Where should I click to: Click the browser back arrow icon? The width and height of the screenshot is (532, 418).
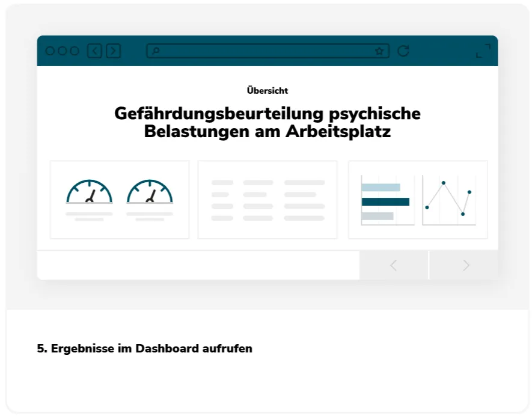[x=94, y=51]
